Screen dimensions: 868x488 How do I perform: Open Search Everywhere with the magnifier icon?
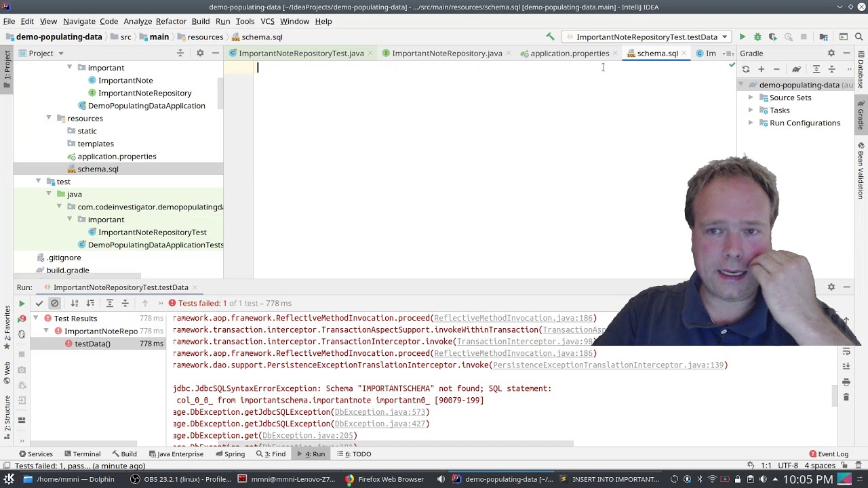pyautogui.click(x=859, y=37)
